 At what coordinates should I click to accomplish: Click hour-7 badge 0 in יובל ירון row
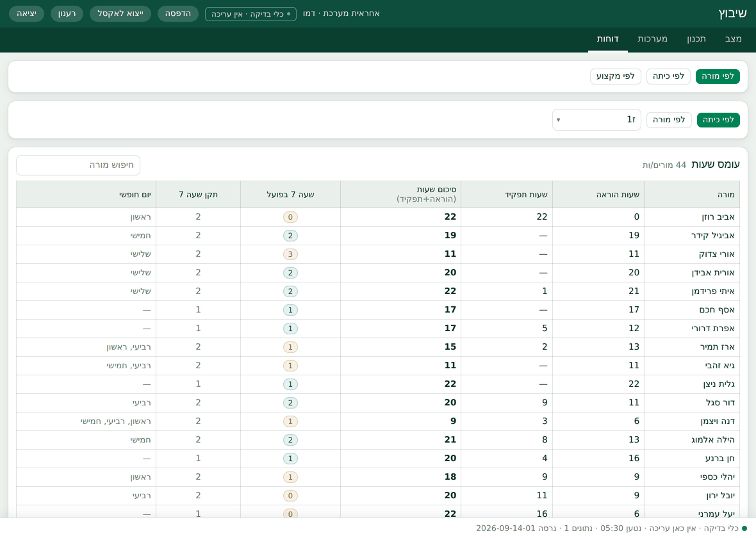290,496
